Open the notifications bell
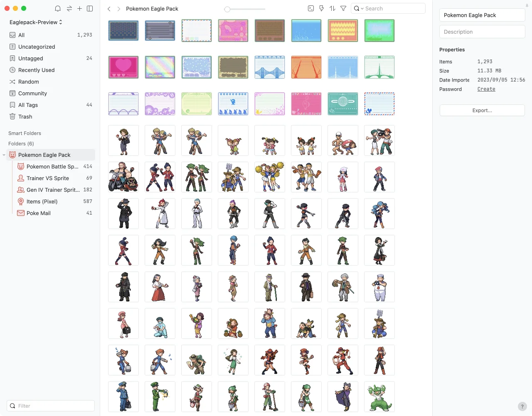Viewport: 532px width, 416px height. [58, 9]
